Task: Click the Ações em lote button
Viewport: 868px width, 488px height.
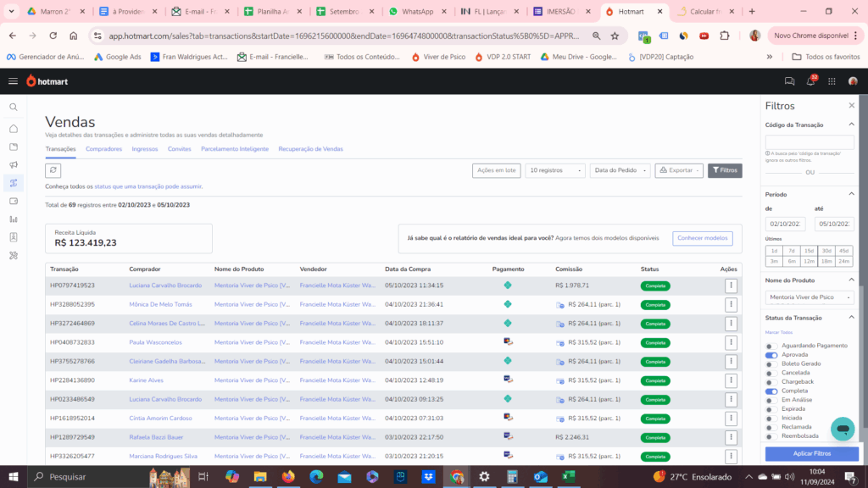Action: pos(496,170)
